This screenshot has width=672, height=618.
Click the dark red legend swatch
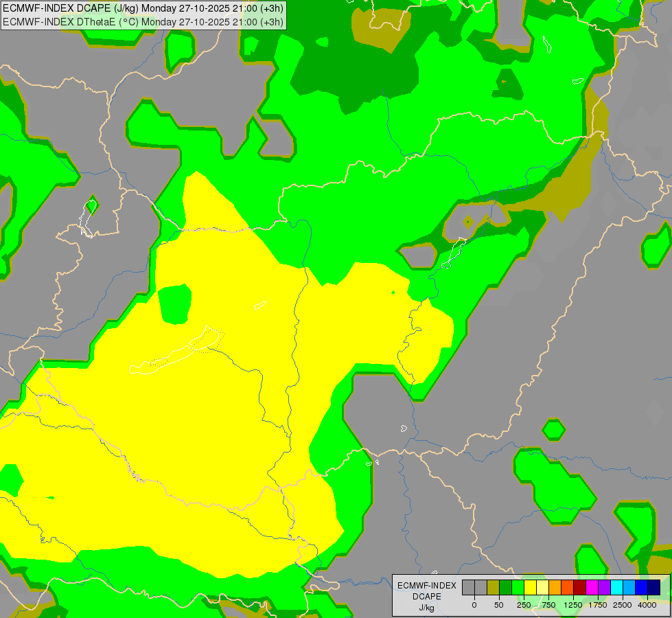(580, 587)
